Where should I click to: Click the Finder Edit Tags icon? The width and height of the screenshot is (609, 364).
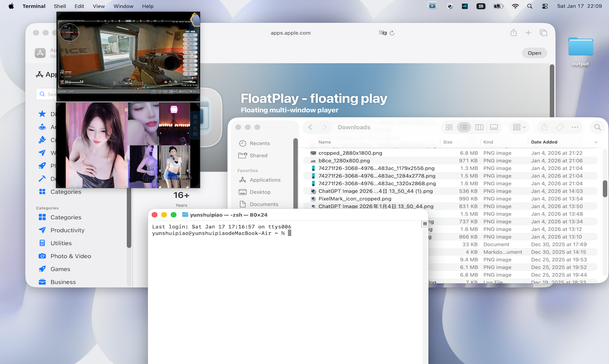[x=559, y=127]
